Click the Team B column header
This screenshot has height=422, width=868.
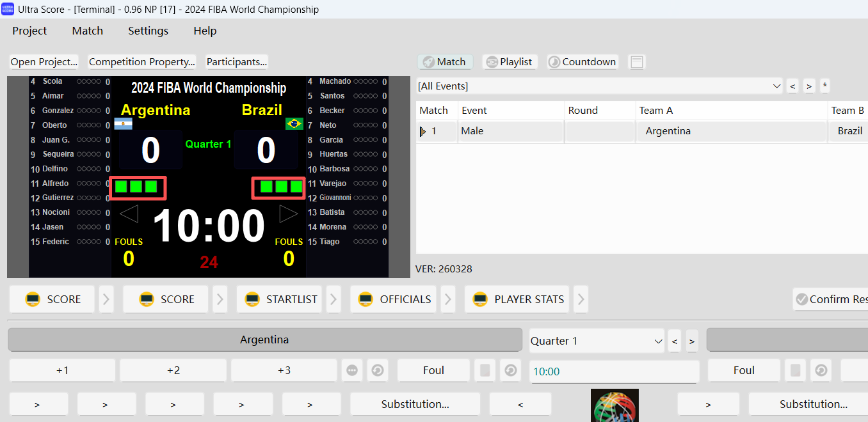(848, 111)
